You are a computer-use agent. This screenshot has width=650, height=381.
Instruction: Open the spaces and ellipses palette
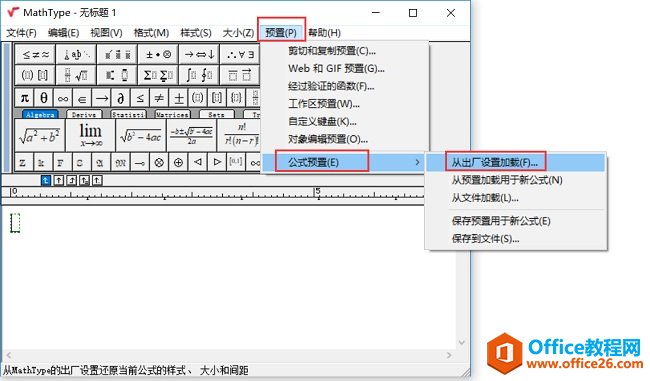point(76,55)
